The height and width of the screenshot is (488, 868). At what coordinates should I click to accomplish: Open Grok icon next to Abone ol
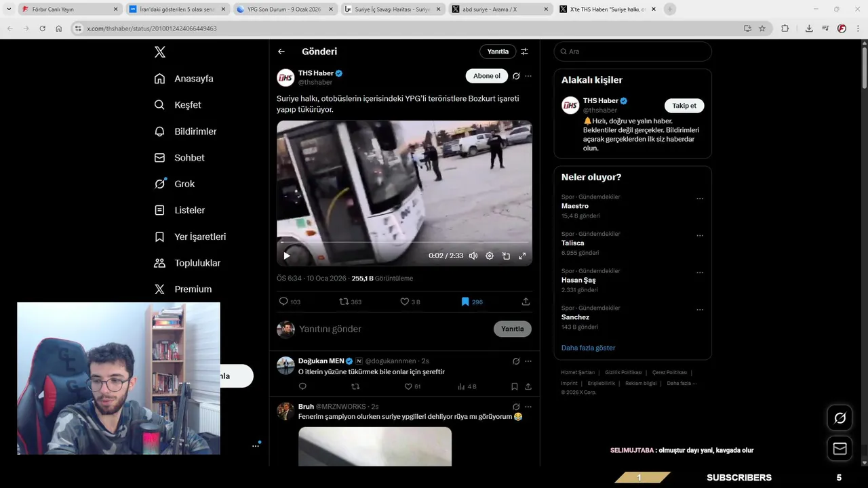(x=516, y=76)
